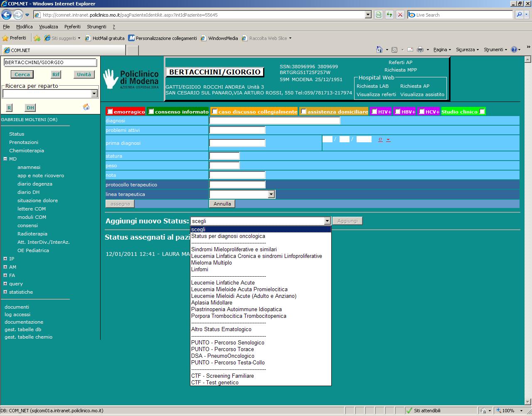Viewport: 532px width, 416px height.
Task: Click the red omega symbol link
Action: pos(380,139)
